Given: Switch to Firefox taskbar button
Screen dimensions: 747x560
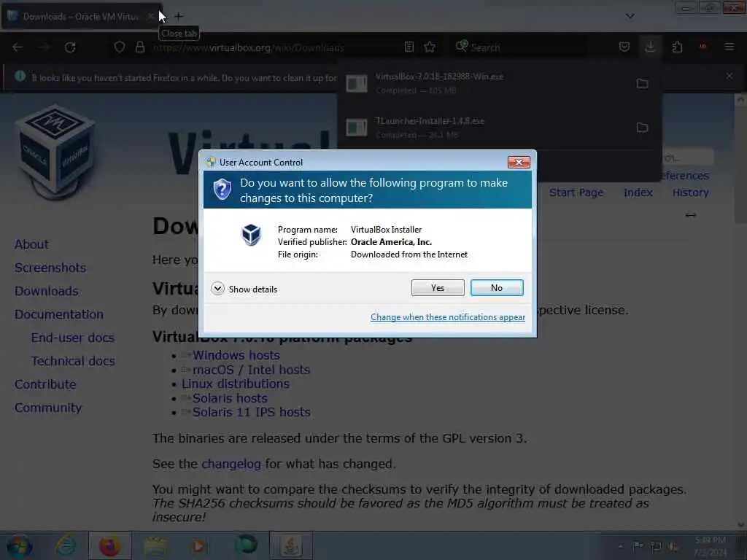Looking at the screenshot, I should pos(109,545).
